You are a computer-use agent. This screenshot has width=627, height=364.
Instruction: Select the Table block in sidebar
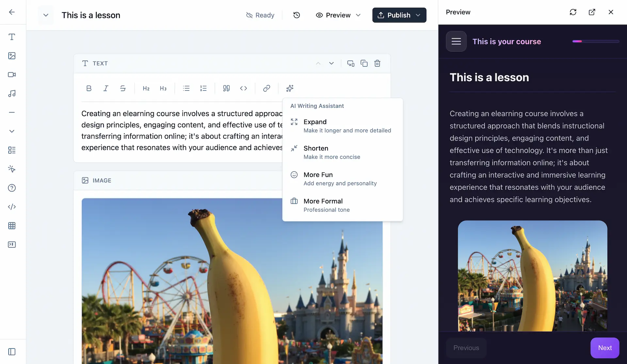click(12, 225)
